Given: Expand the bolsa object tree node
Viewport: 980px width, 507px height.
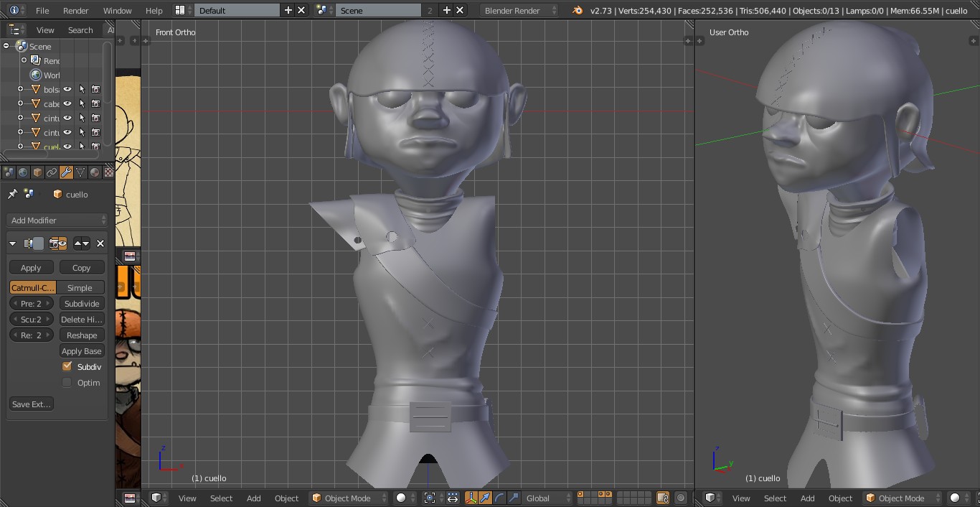Looking at the screenshot, I should pyautogui.click(x=21, y=89).
